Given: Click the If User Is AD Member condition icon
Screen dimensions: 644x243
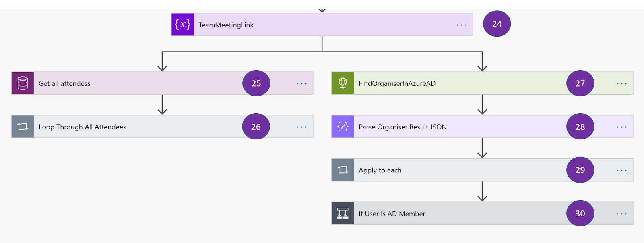Looking at the screenshot, I should [343, 214].
